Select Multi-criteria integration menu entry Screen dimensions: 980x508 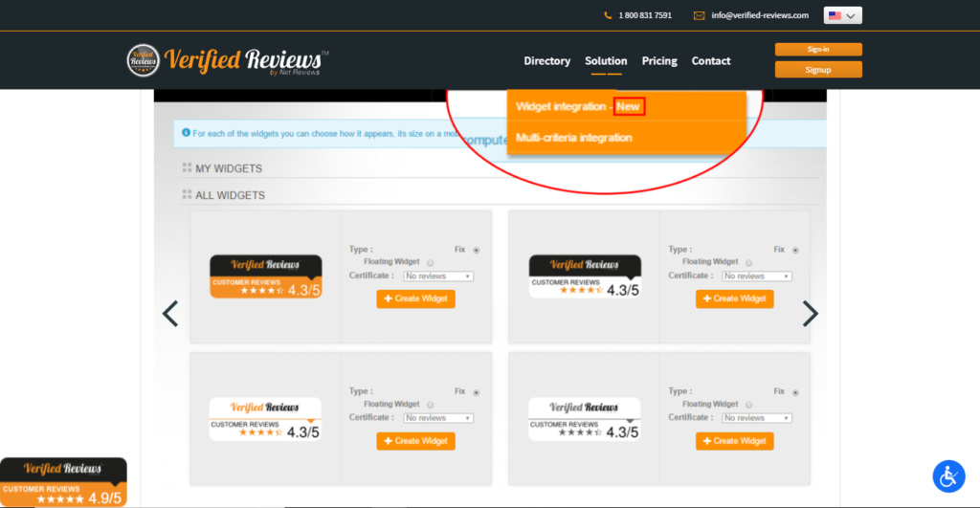click(626, 138)
